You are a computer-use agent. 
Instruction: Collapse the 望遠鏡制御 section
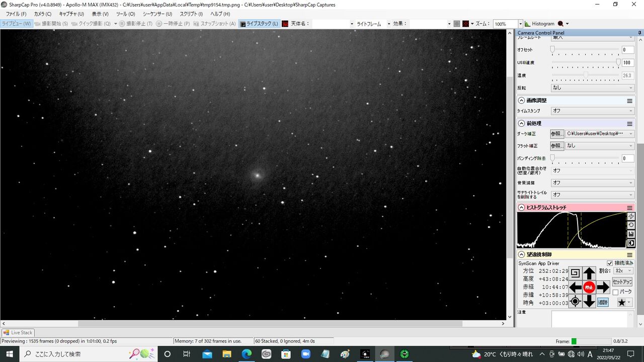[521, 255]
